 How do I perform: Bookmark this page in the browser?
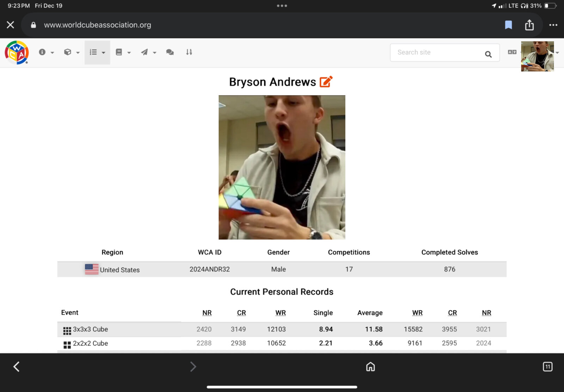point(508,25)
